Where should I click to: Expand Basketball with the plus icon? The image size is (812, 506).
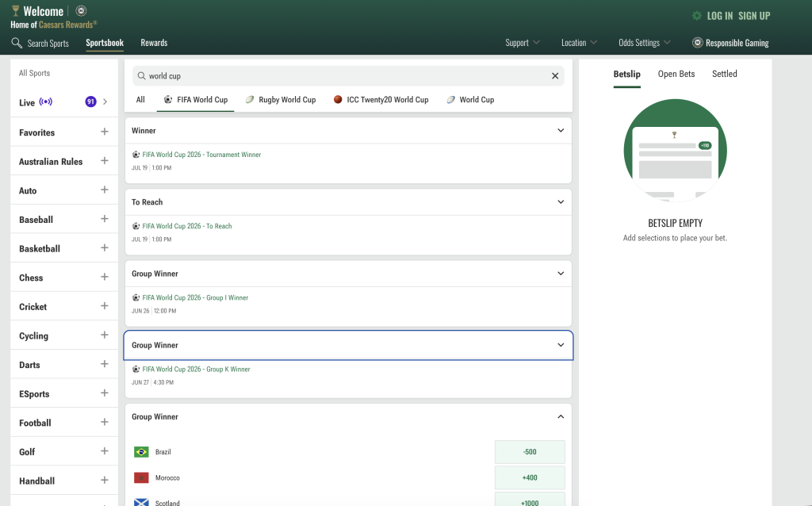104,247
